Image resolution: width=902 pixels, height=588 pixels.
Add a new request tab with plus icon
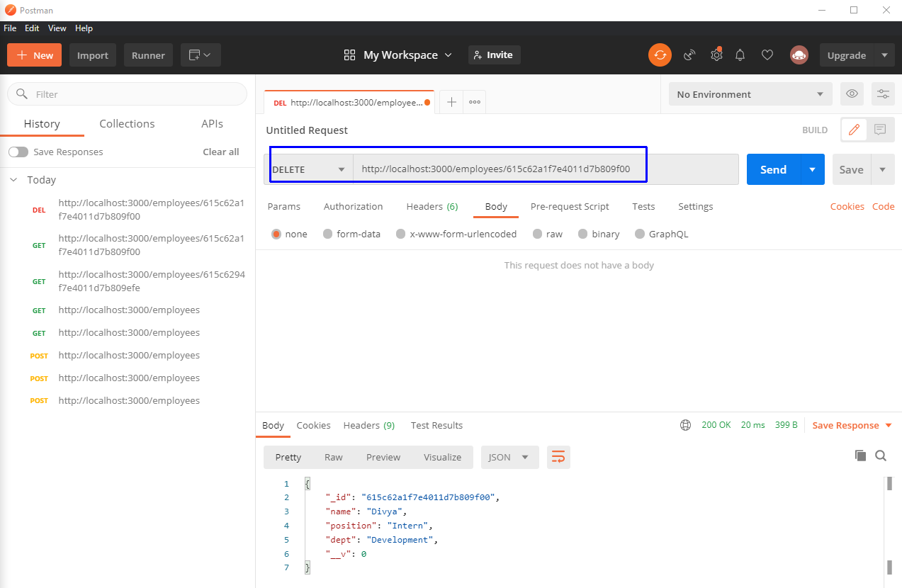451,102
